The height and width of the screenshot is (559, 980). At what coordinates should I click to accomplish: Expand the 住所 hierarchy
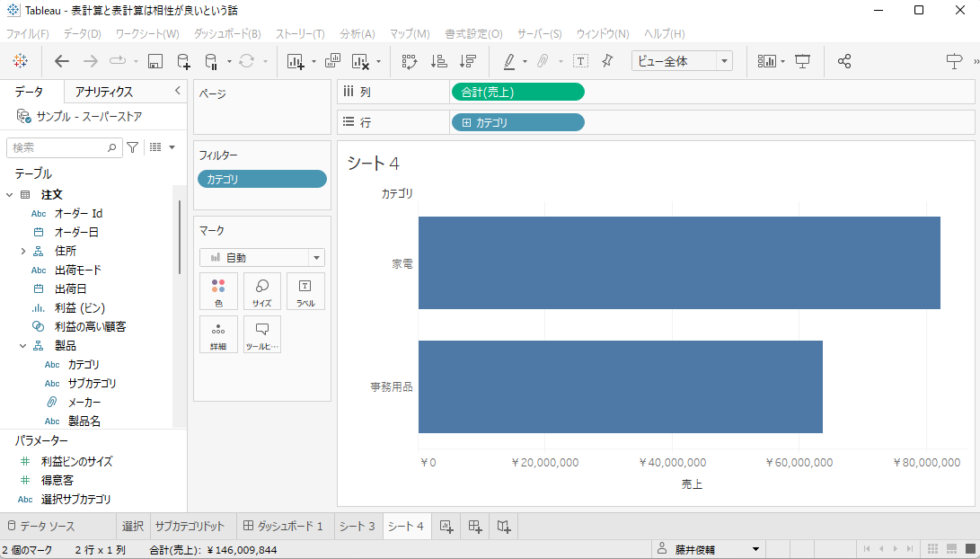[x=23, y=251]
